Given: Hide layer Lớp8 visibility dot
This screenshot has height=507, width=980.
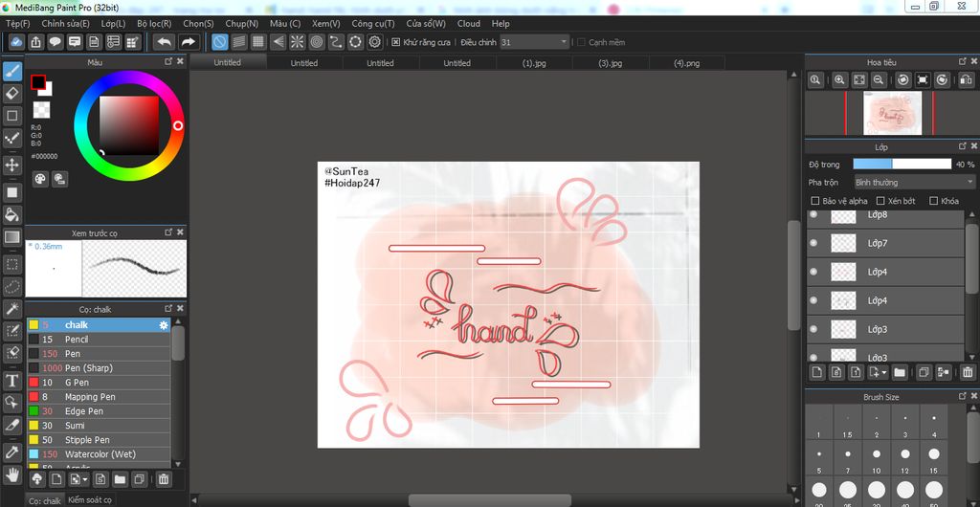Looking at the screenshot, I should click(813, 215).
